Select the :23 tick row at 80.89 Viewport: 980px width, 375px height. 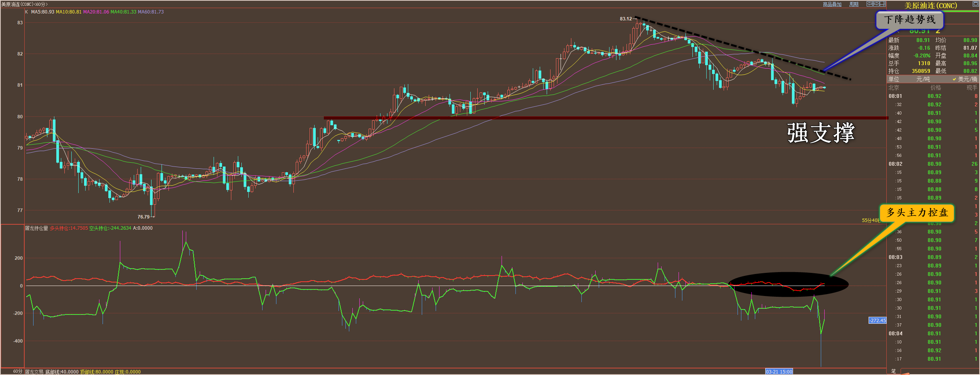pyautogui.click(x=933, y=266)
